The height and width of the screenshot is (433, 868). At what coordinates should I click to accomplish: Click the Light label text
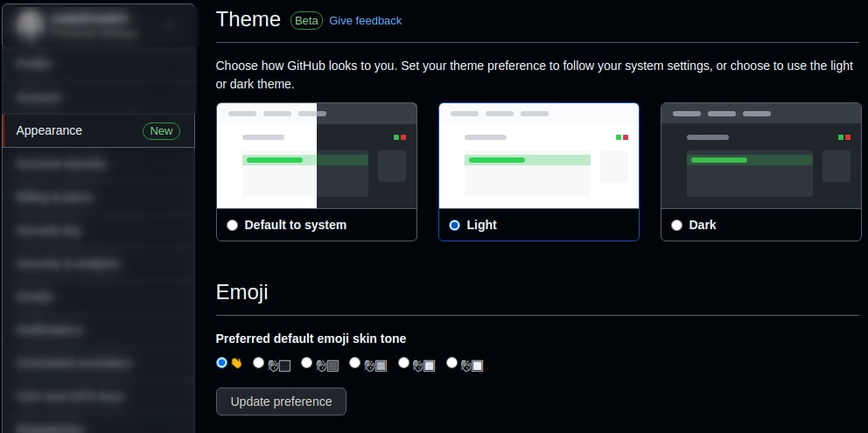pyautogui.click(x=481, y=226)
